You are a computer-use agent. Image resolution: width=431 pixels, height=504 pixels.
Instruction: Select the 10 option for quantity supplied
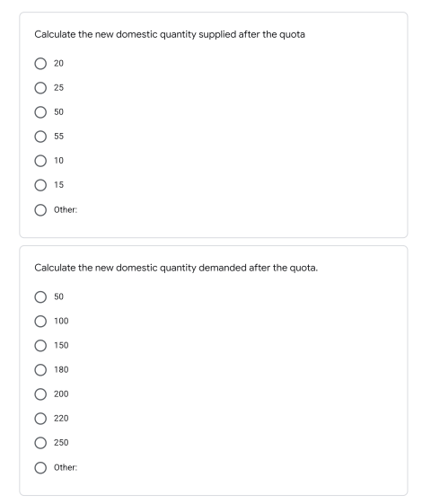click(x=40, y=161)
